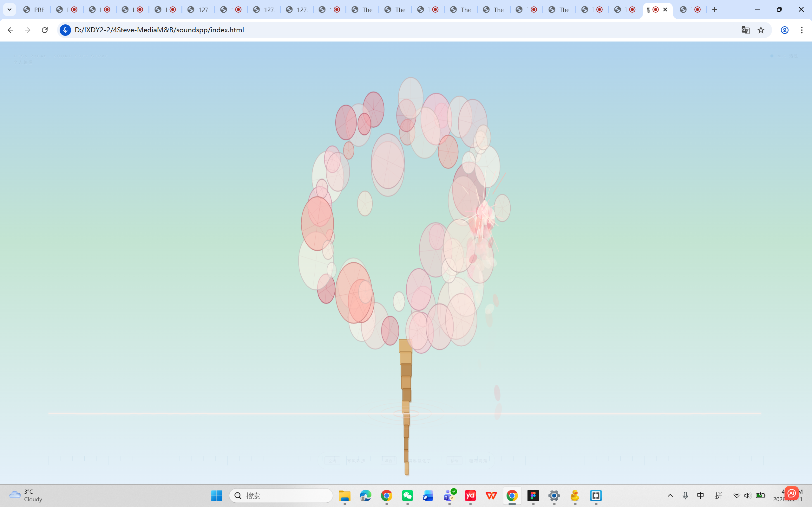Viewport: 812px width, 507px height.
Task: Launch WPS Office from taskbar
Action: [491, 496]
